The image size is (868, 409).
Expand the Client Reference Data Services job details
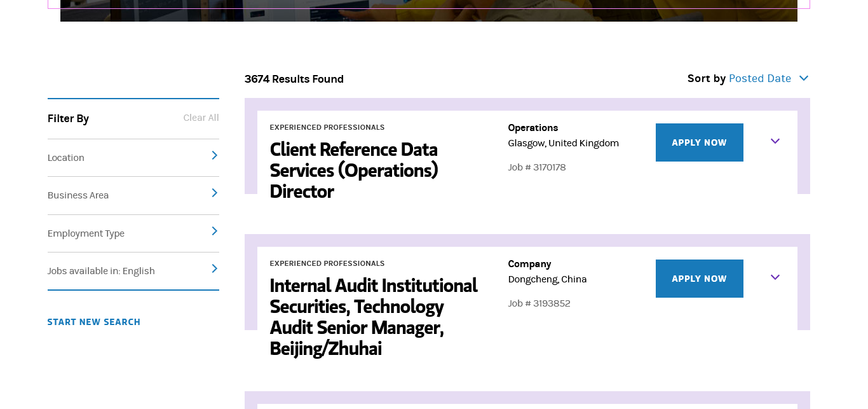coord(775,141)
